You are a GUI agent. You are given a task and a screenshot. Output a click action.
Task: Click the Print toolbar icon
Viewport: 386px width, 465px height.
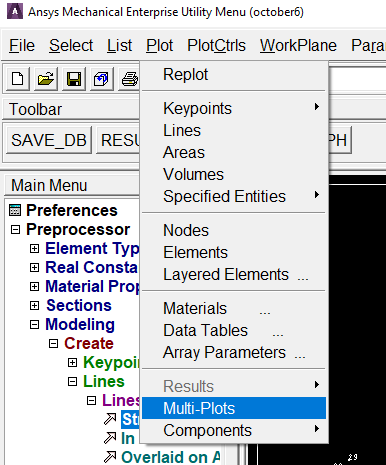129,79
